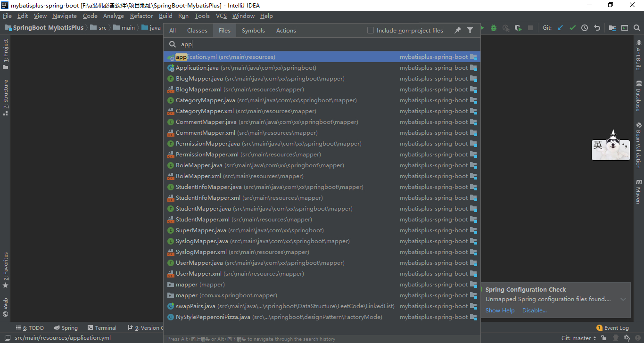Open the Ant Build side panel
The height and width of the screenshot is (343, 644).
(x=638, y=56)
